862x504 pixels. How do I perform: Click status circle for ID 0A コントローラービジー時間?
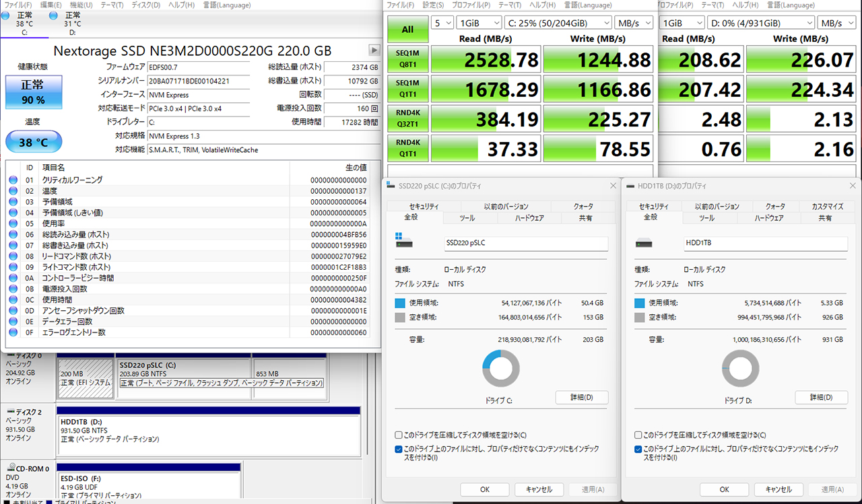pos(13,278)
